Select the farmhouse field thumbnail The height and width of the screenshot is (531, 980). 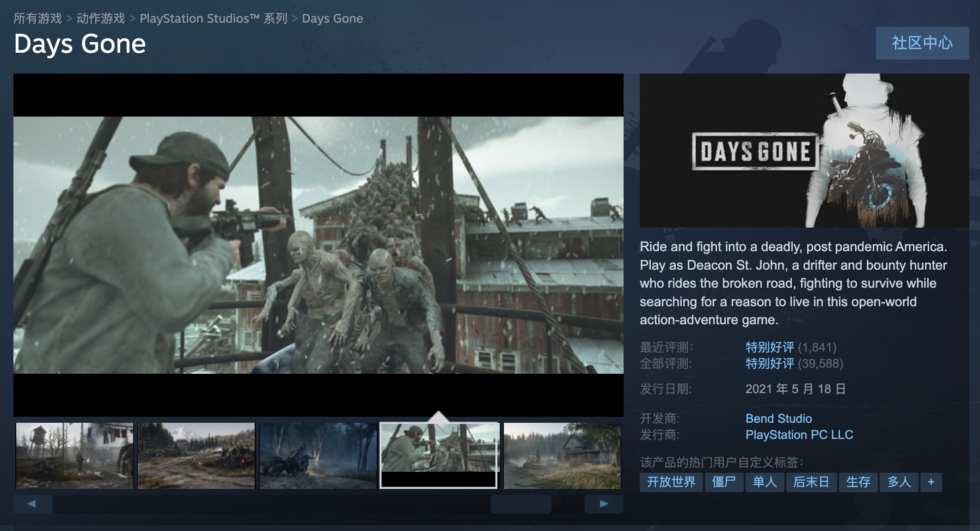tap(562, 455)
